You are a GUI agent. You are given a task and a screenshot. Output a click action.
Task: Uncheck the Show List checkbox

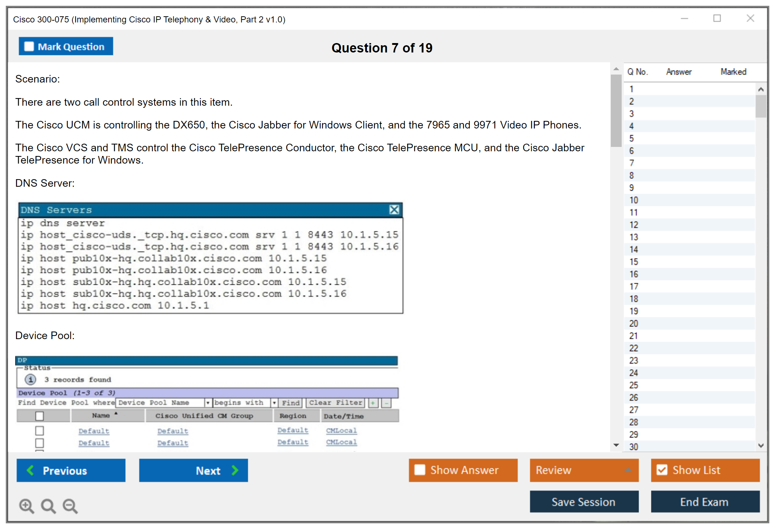[x=662, y=470]
